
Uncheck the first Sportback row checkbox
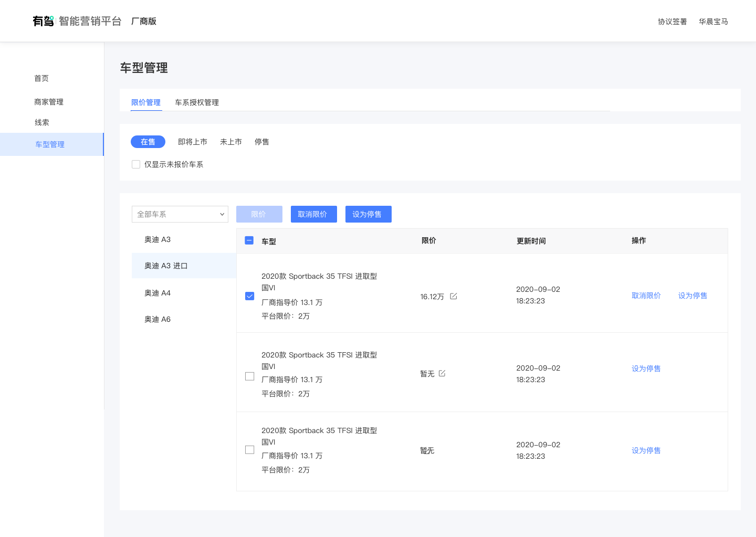pos(250,296)
